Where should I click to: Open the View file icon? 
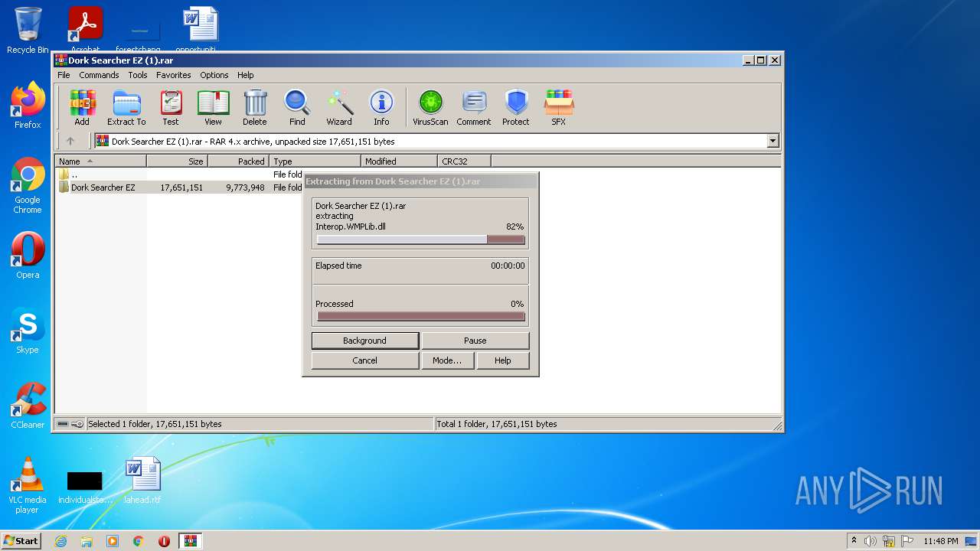213,107
